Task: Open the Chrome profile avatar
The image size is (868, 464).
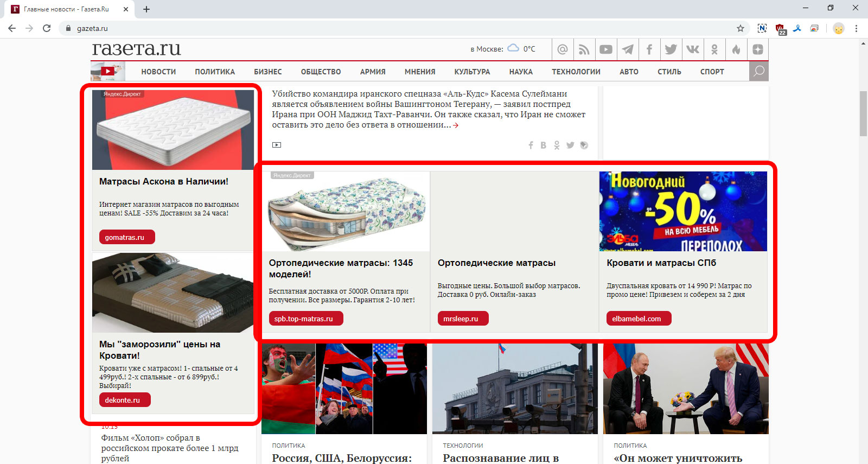Action: coord(839,28)
